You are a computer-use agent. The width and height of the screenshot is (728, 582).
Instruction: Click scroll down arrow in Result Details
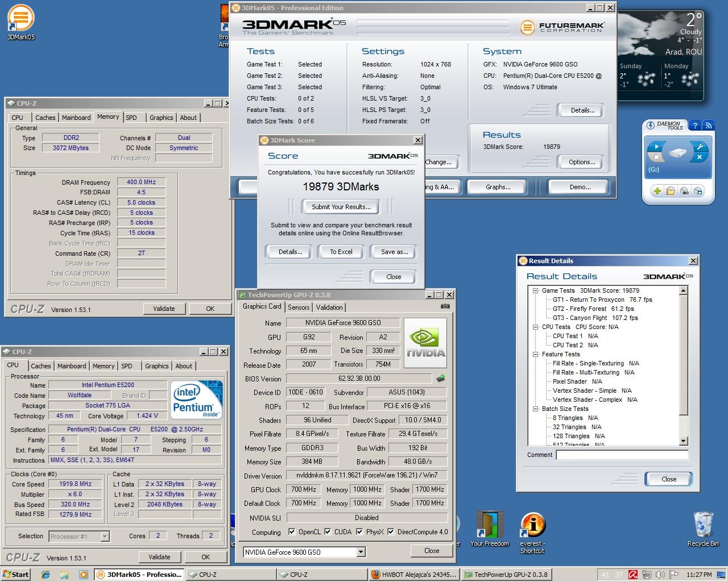click(x=684, y=441)
